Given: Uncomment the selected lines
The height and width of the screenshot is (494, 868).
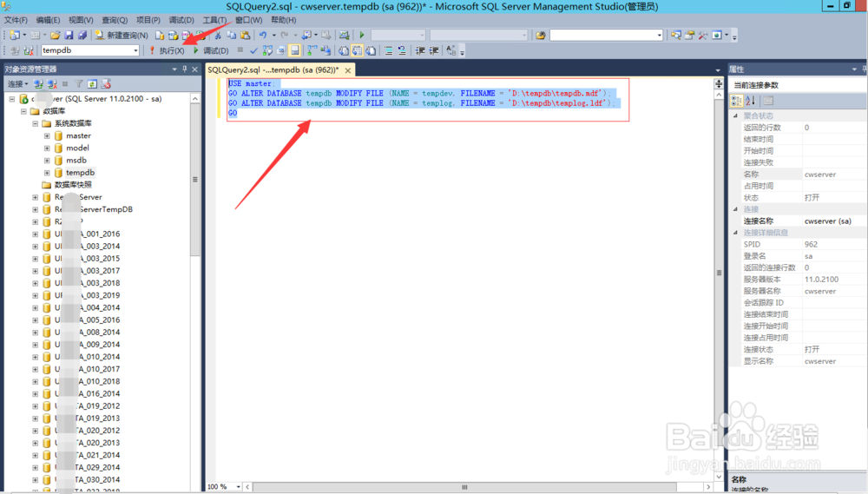Looking at the screenshot, I should [x=402, y=50].
